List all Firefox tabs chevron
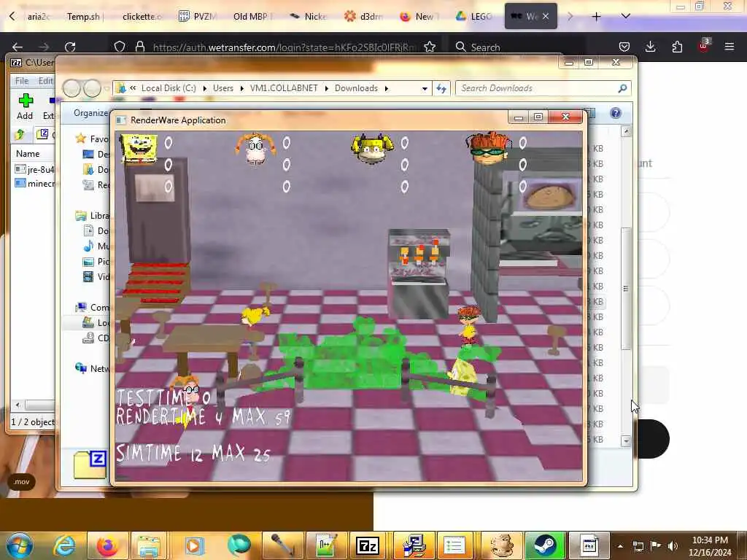This screenshot has width=747, height=560. pyautogui.click(x=625, y=17)
